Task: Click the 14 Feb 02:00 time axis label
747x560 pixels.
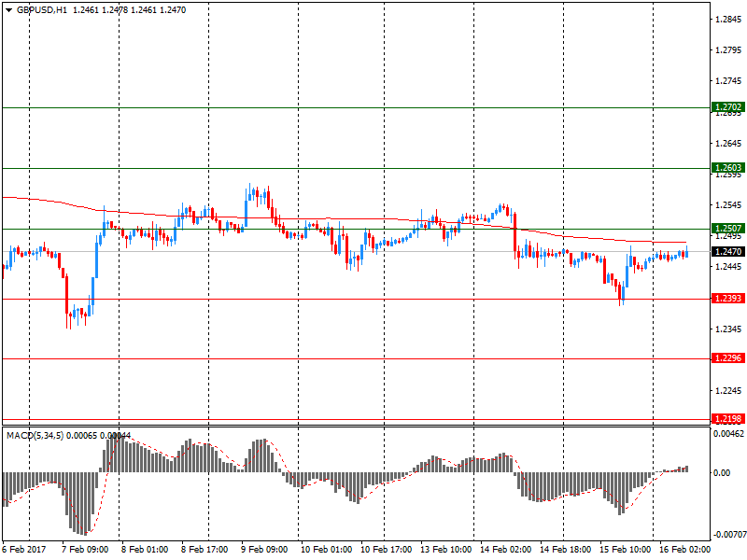Action: 505,550
